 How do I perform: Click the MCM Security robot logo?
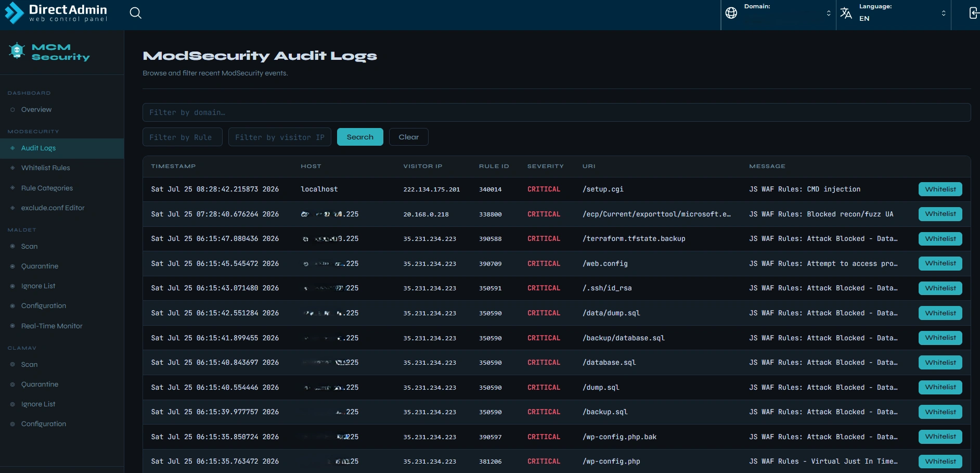pos(17,50)
